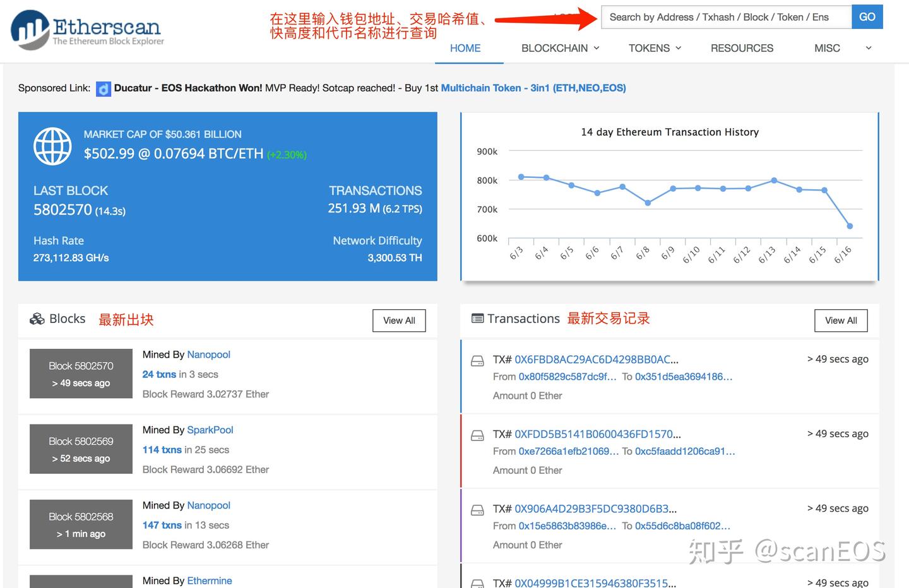
Task: Select the HOME tab
Action: coord(465,48)
